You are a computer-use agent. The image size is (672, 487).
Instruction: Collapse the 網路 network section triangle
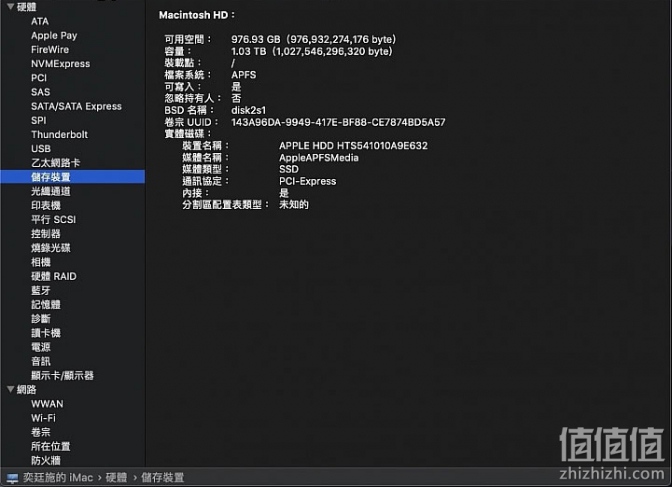[11, 389]
